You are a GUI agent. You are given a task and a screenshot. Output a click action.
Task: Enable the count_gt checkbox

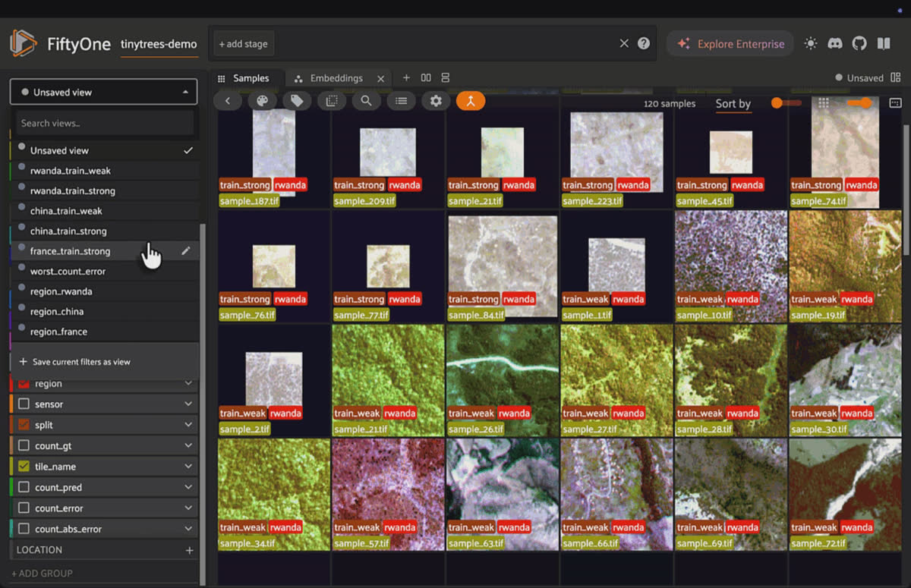point(24,446)
